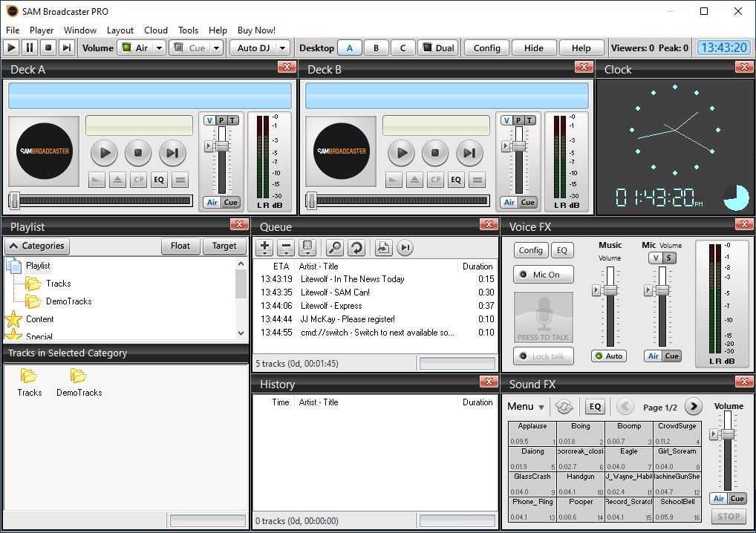
Task: Open the Auto DJ dropdown arrow
Action: [282, 48]
